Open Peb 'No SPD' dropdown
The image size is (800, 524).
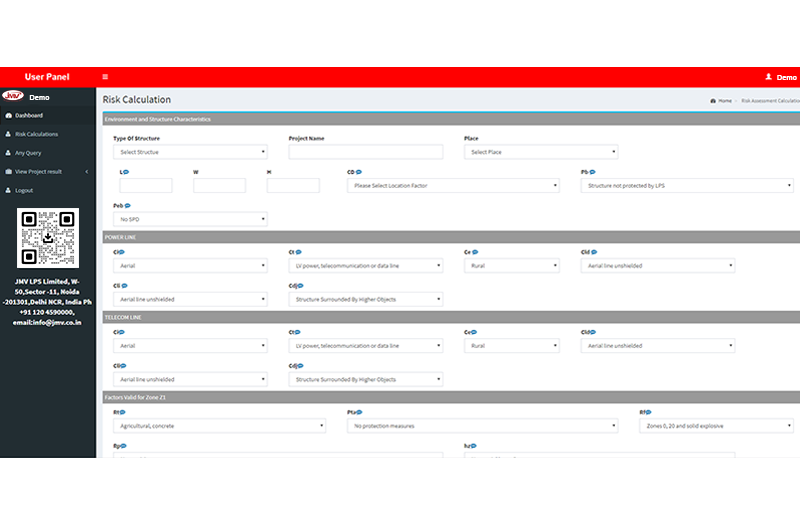(x=190, y=219)
